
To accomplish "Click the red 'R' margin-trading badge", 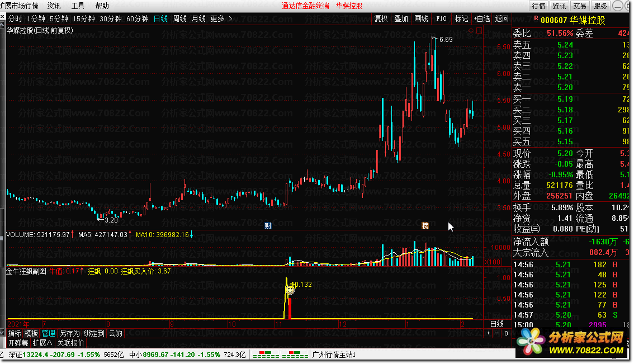I will click(536, 18).
